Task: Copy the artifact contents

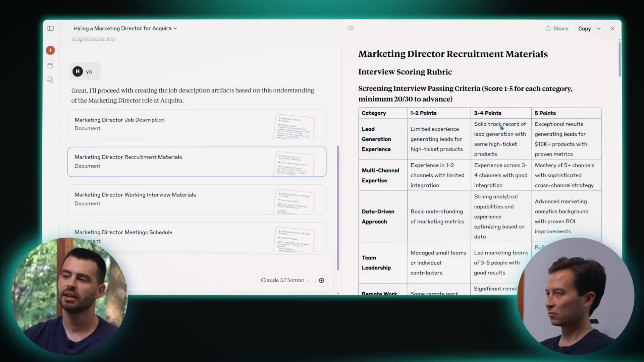Action: click(584, 29)
